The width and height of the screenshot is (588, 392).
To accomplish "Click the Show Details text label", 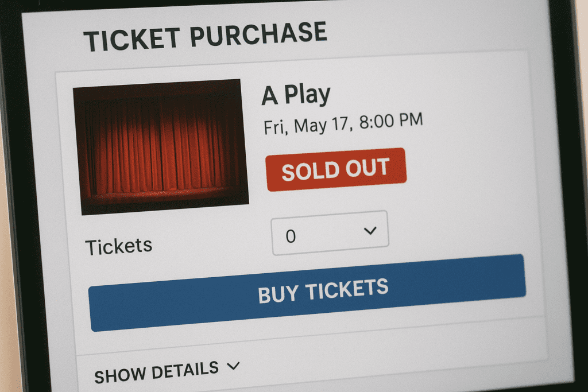I will click(156, 372).
